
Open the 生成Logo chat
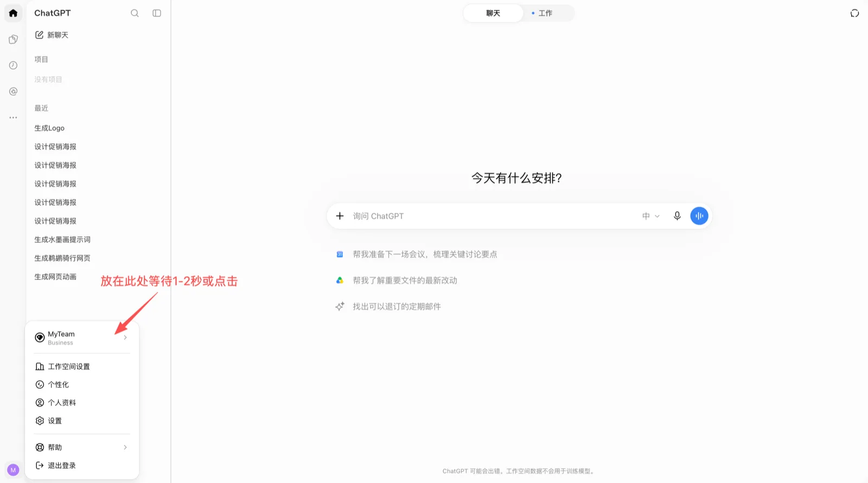pyautogui.click(x=49, y=128)
